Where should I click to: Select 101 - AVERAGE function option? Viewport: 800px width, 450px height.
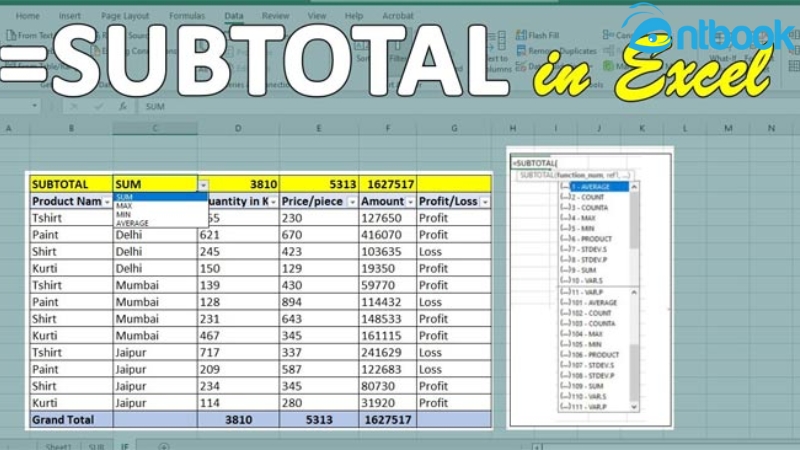pos(594,303)
